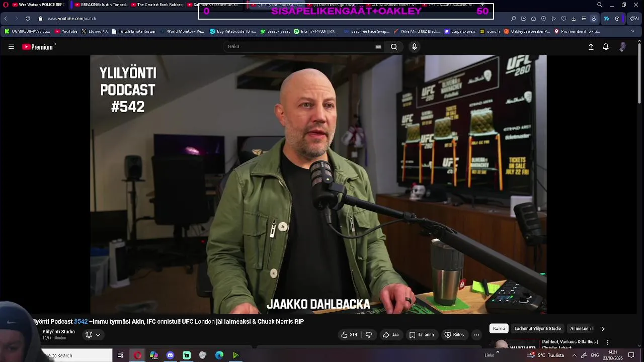The image size is (644, 362).
Task: Open World Monitor bookmark
Action: point(182,31)
